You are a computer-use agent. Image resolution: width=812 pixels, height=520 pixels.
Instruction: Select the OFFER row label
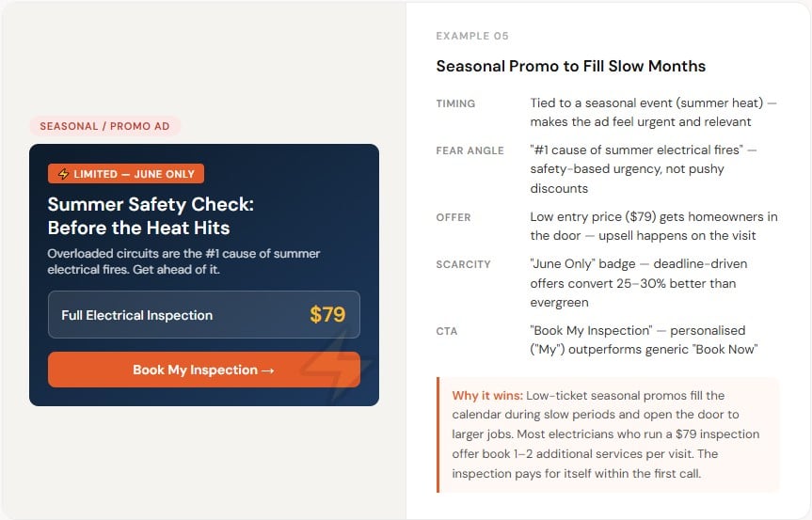pyautogui.click(x=454, y=217)
